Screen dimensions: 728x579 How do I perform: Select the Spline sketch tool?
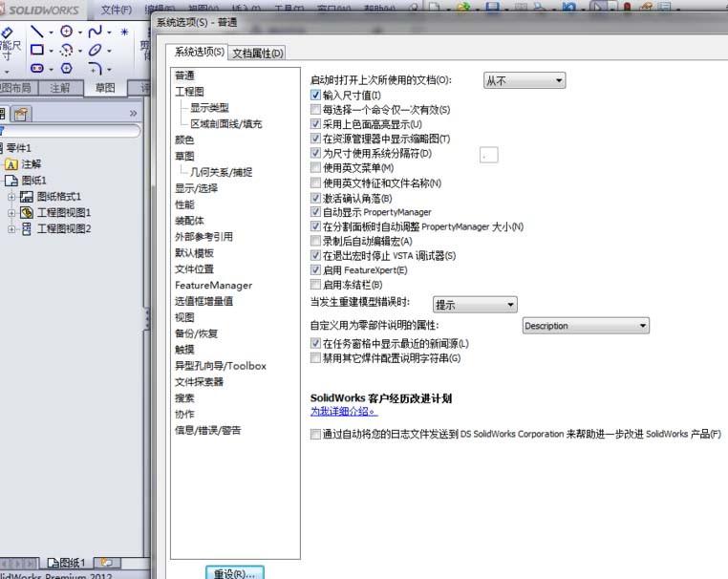pyautogui.click(x=95, y=32)
